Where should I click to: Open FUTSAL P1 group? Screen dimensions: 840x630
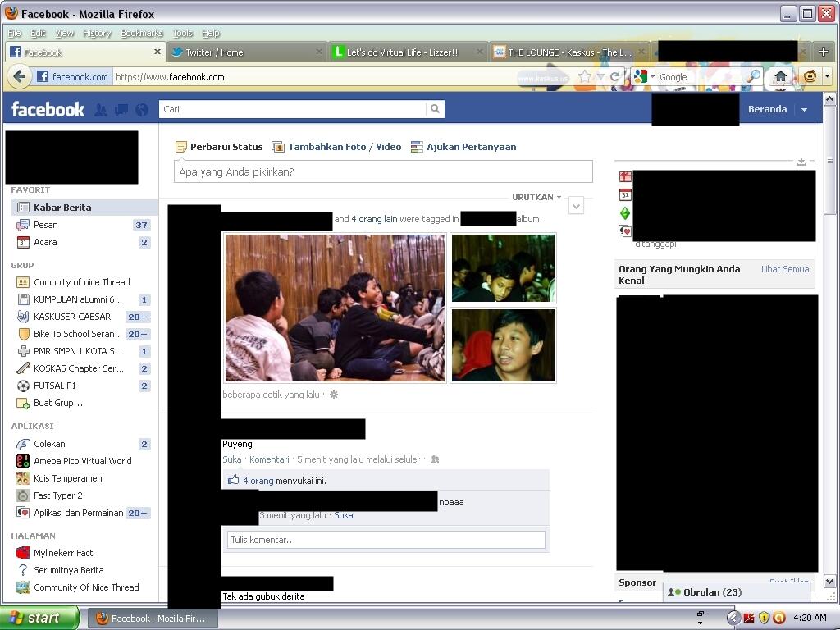(84, 386)
